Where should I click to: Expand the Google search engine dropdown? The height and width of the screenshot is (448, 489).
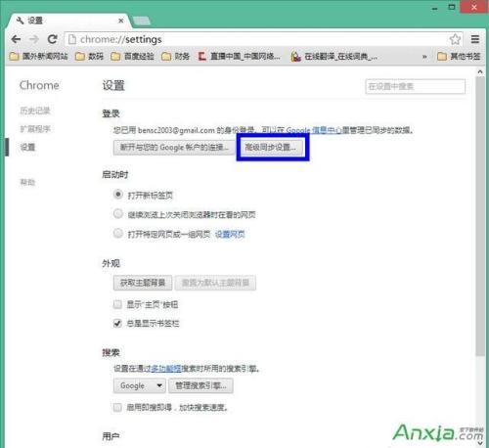(x=140, y=385)
